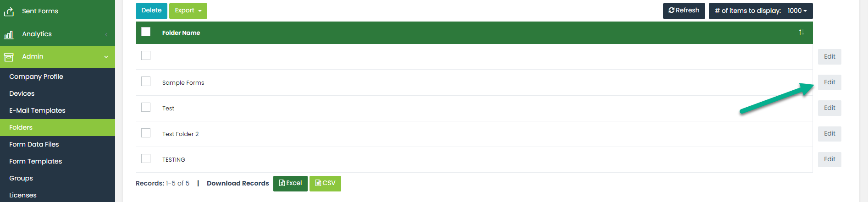Tick the select-all checkbox in header
This screenshot has height=202, width=868.
[146, 32]
